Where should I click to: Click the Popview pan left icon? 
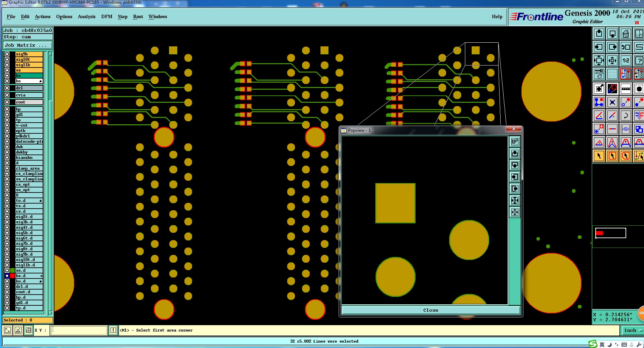515,177
